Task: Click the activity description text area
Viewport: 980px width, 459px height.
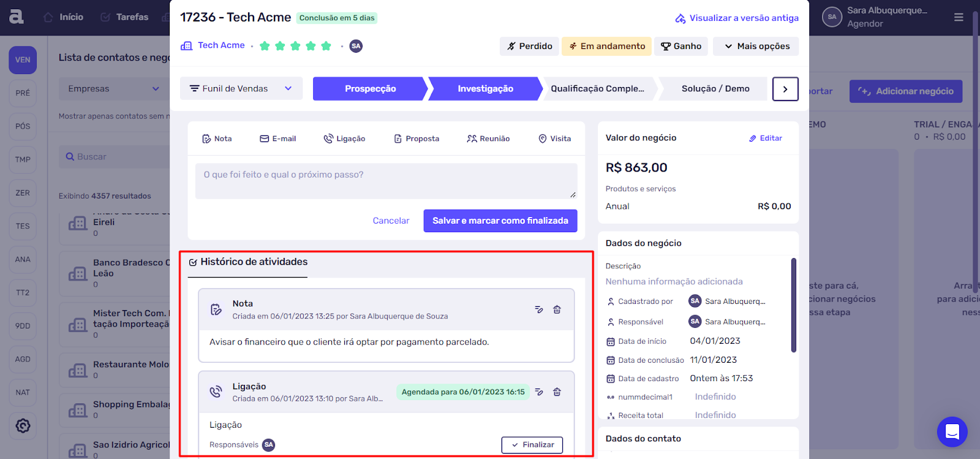Action: pos(386,181)
